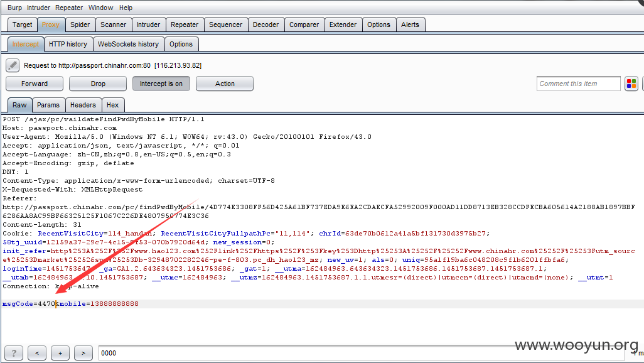Open the HTTP history sub-tab
644x363 pixels.
tap(68, 44)
